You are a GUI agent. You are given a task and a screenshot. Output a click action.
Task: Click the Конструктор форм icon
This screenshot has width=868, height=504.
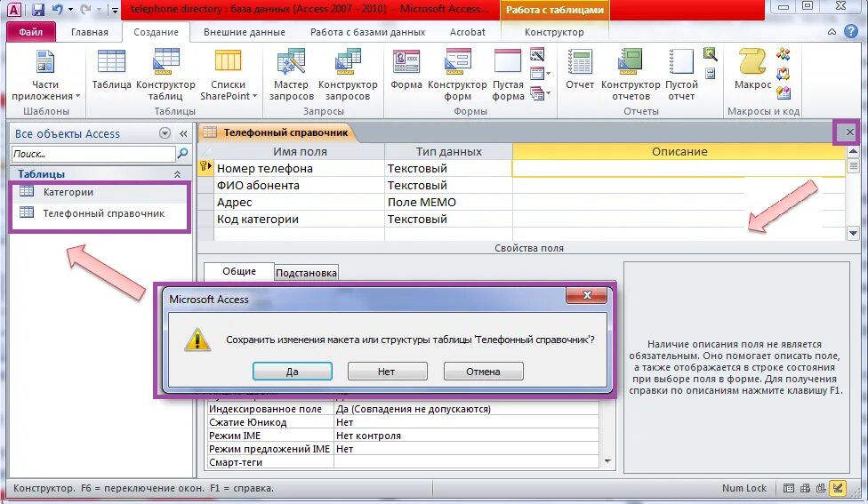[x=457, y=76]
